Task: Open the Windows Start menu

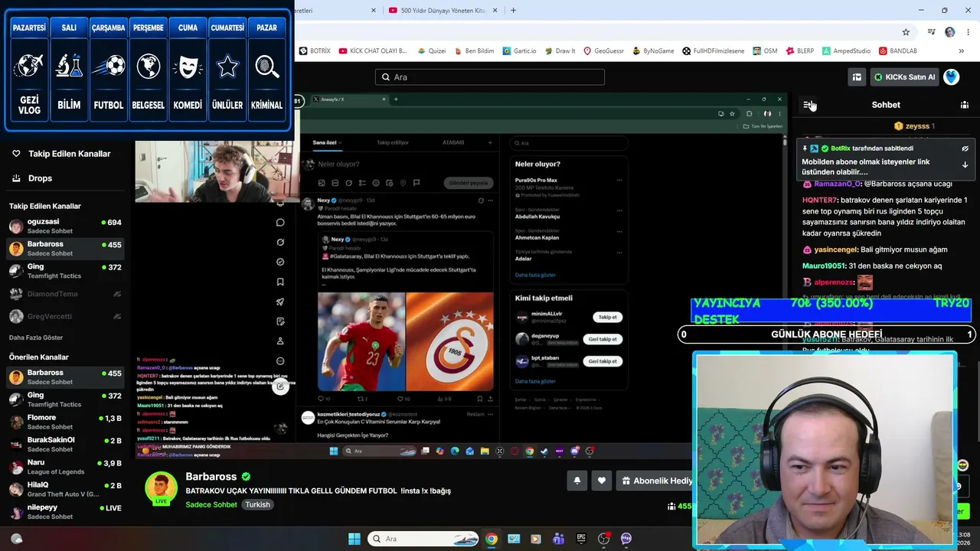Action: pyautogui.click(x=354, y=539)
